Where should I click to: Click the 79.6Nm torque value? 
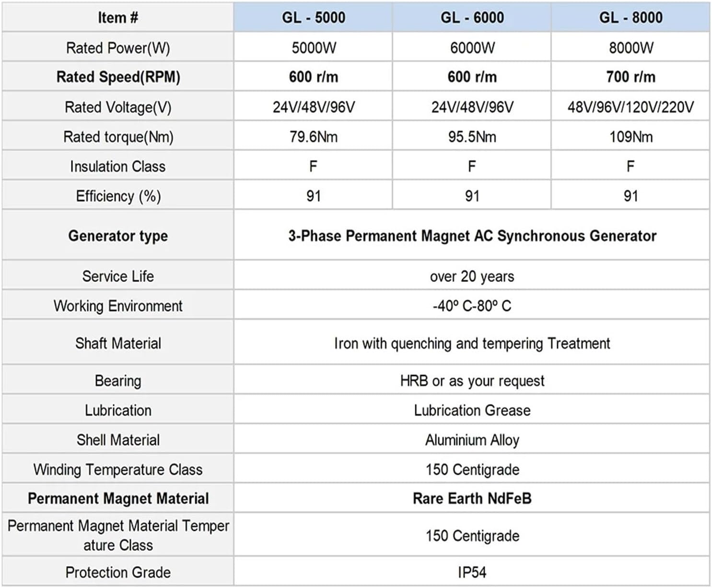pos(313,137)
